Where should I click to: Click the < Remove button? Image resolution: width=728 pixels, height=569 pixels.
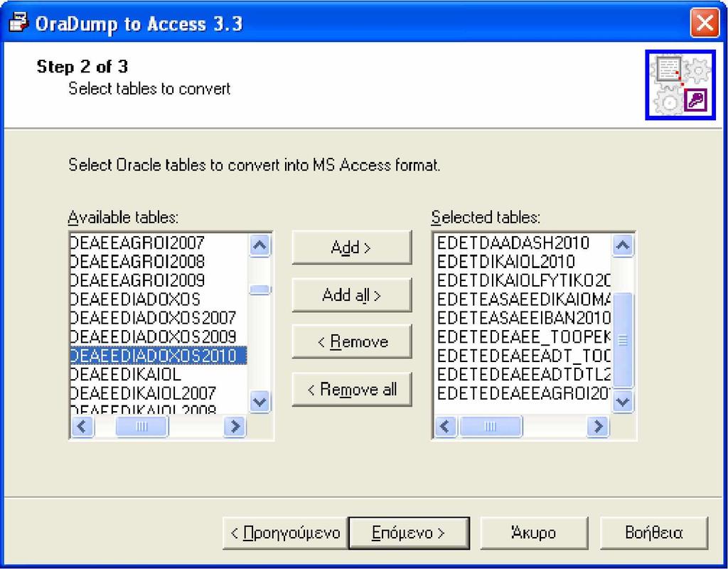[x=351, y=342]
